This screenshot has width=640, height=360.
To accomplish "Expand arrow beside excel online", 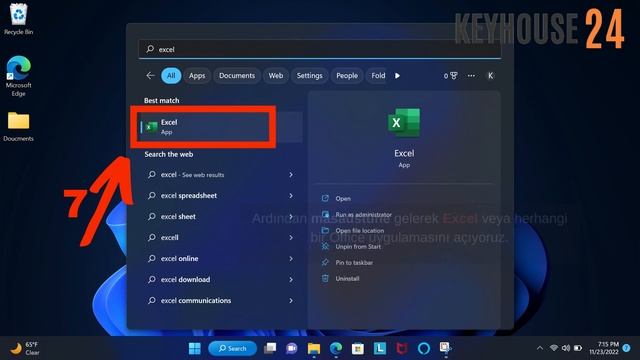I will (291, 259).
